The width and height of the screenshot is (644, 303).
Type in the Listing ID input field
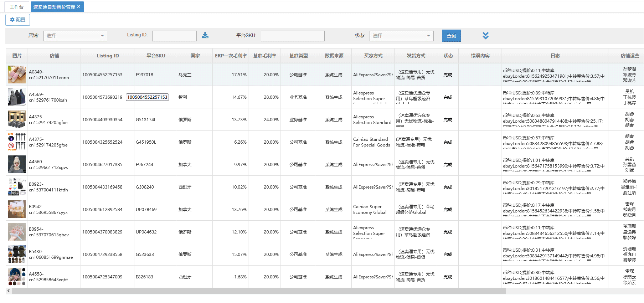(x=174, y=36)
